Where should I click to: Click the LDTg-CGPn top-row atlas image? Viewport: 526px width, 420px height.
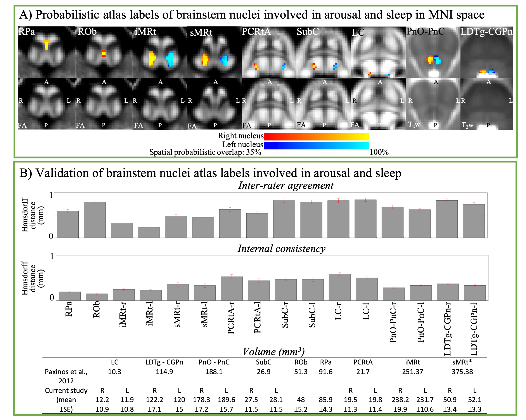(x=486, y=52)
